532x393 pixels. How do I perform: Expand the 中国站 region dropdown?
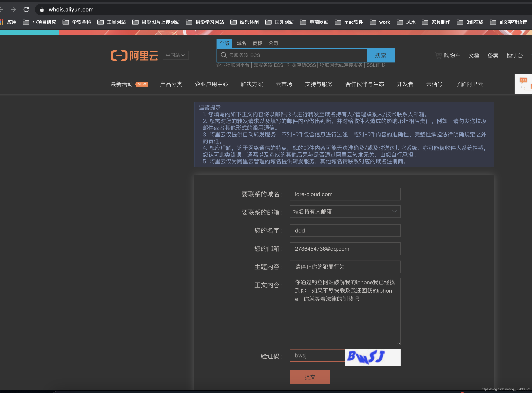coord(176,55)
